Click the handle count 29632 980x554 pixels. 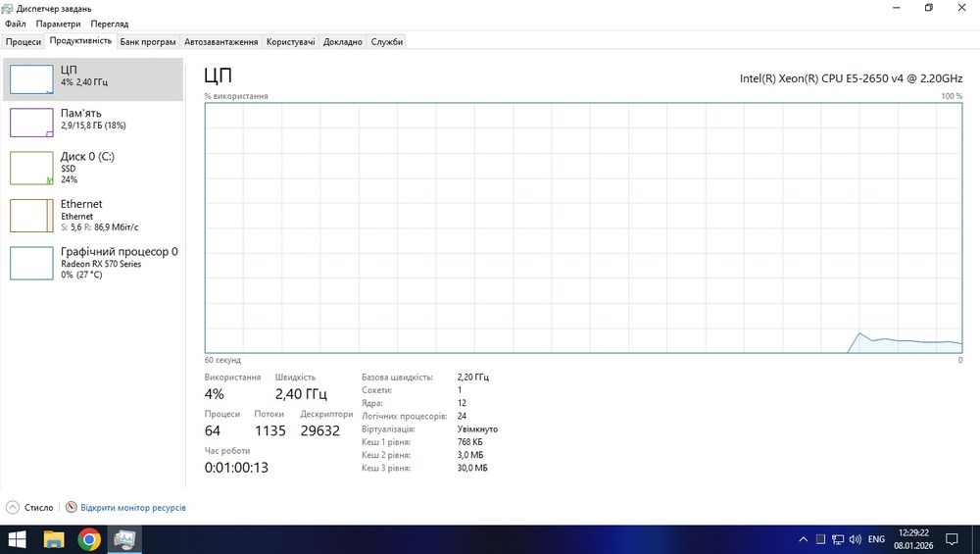320,430
